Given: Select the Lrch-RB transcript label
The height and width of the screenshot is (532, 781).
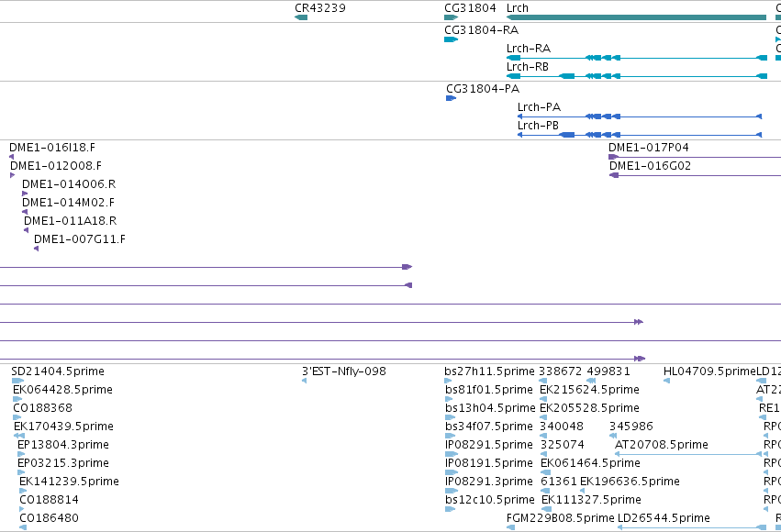Looking at the screenshot, I should pos(528,67).
